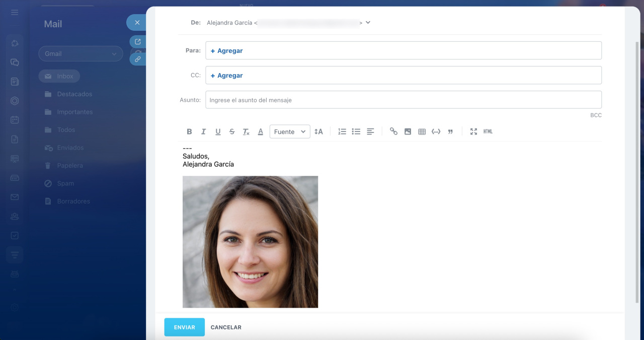The height and width of the screenshot is (340, 644).
Task: Switch editor to fullscreen mode
Action: 473,131
